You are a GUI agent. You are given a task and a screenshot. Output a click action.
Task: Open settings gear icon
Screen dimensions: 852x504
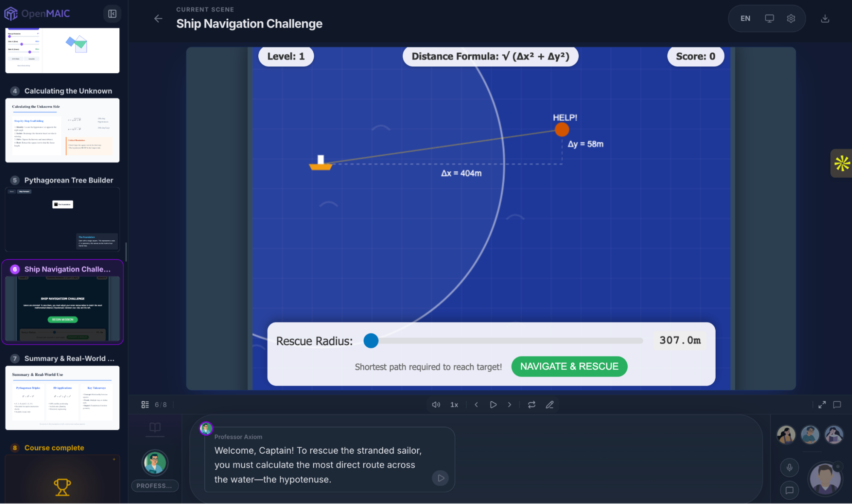click(791, 18)
